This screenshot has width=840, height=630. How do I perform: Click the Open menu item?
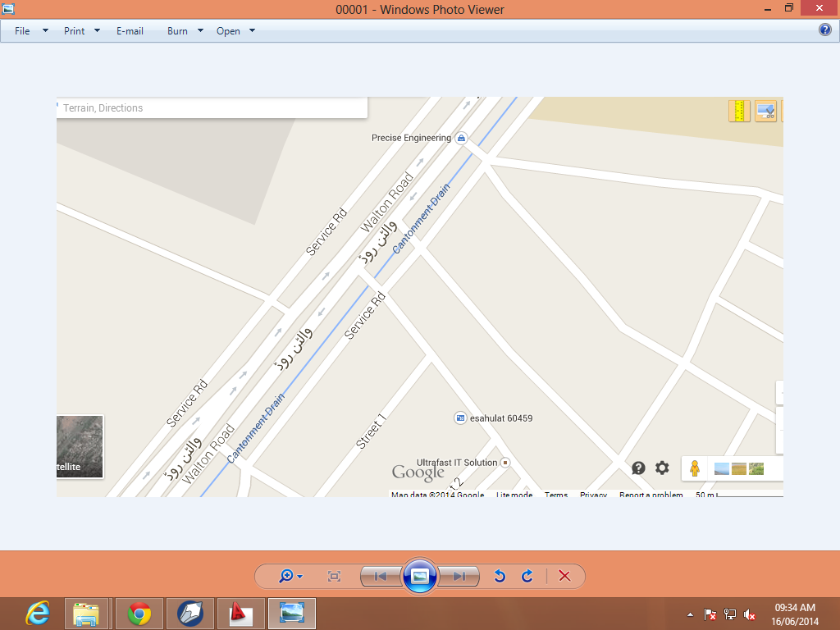tap(228, 31)
